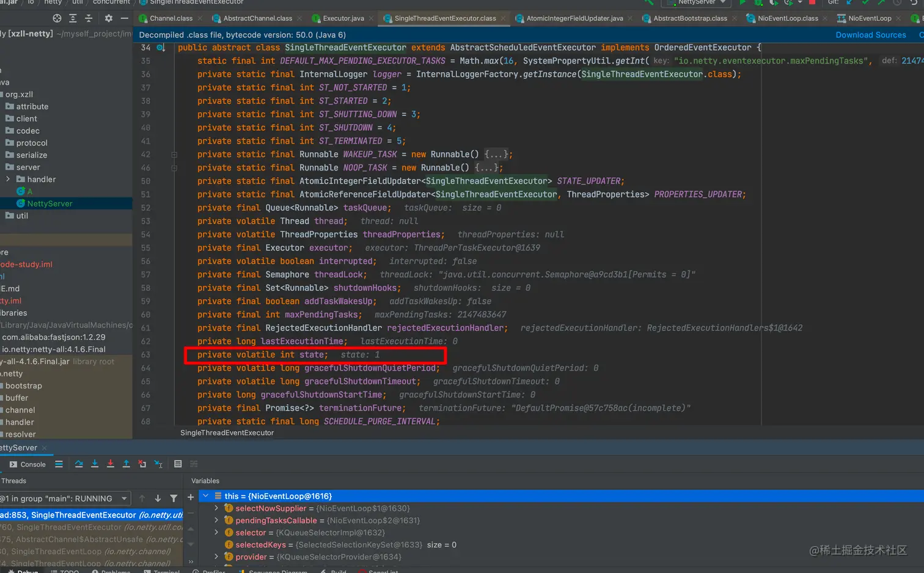924x573 pixels.
Task: Open NettyServer run configuration dropdown
Action: click(x=696, y=2)
